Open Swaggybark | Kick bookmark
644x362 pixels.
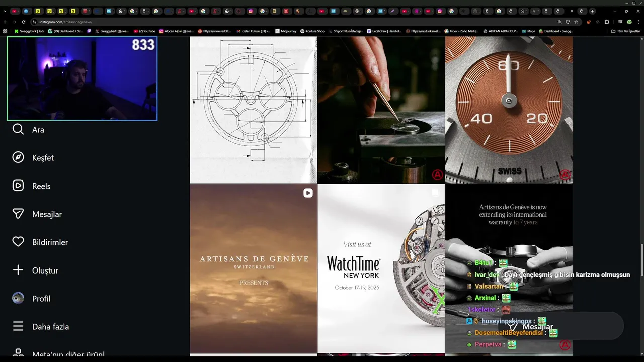coord(30,31)
